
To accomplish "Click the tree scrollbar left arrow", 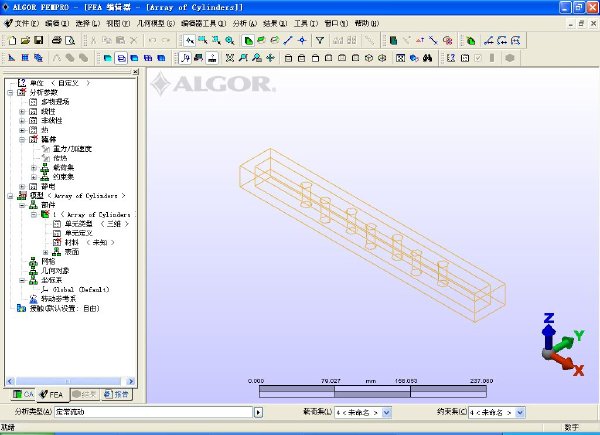I will point(10,381).
